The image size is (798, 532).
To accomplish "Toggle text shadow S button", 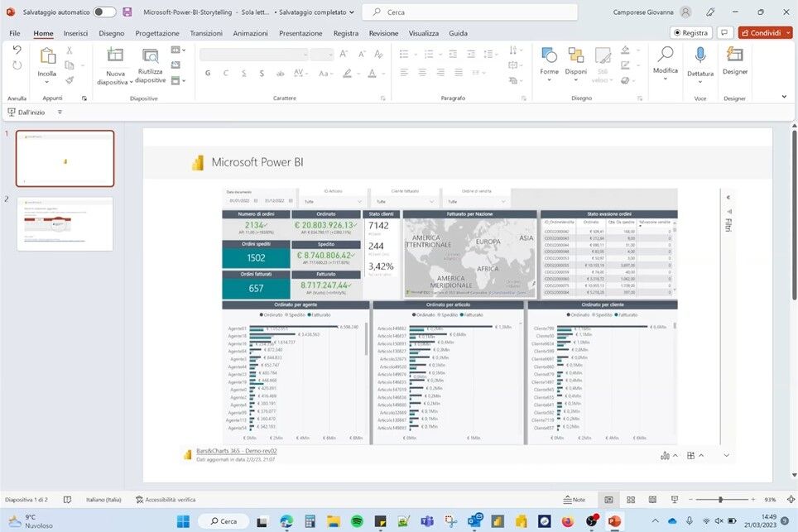I will (262, 74).
